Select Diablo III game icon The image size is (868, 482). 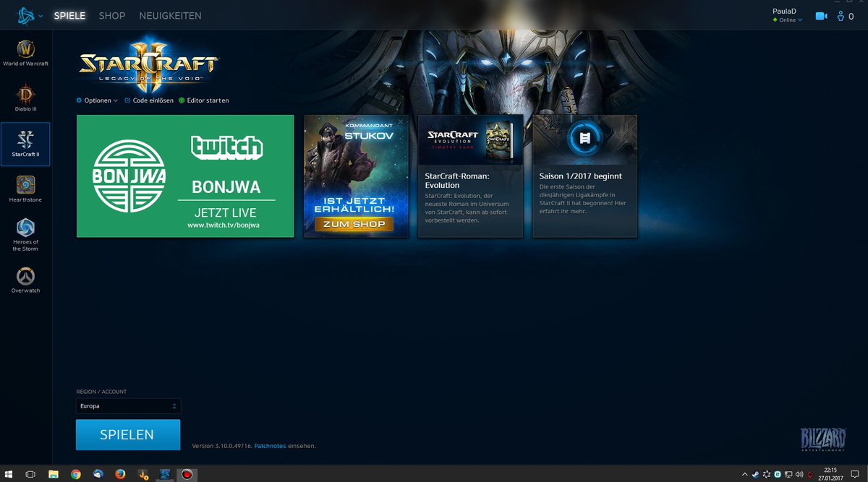pos(25,99)
